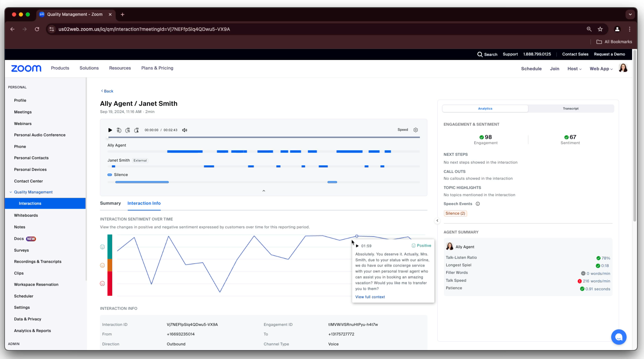Go Back to interactions list
This screenshot has height=359, width=644.
tap(107, 91)
